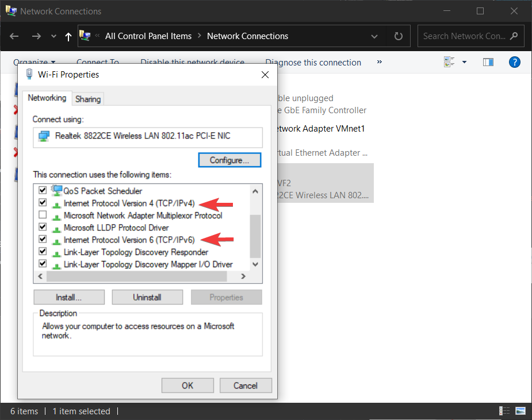Select the GbE Family Controller connection
Viewport: 532px width, 420px height.
[x=322, y=104]
